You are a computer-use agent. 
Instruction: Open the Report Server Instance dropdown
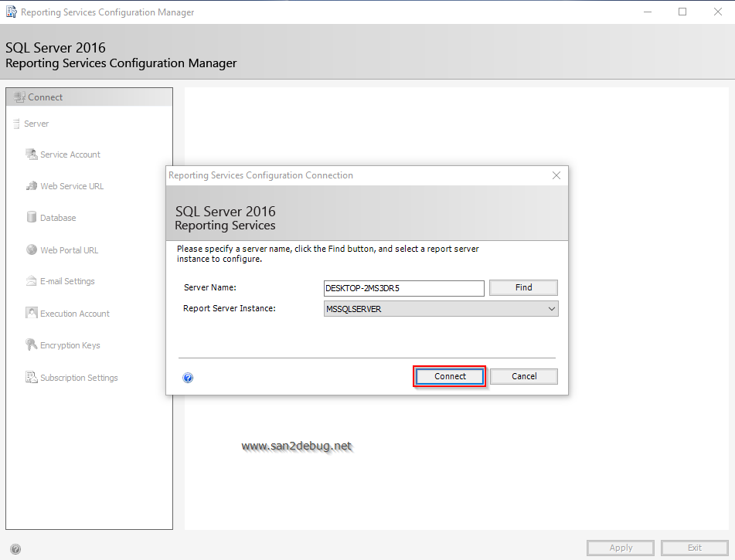(552, 308)
